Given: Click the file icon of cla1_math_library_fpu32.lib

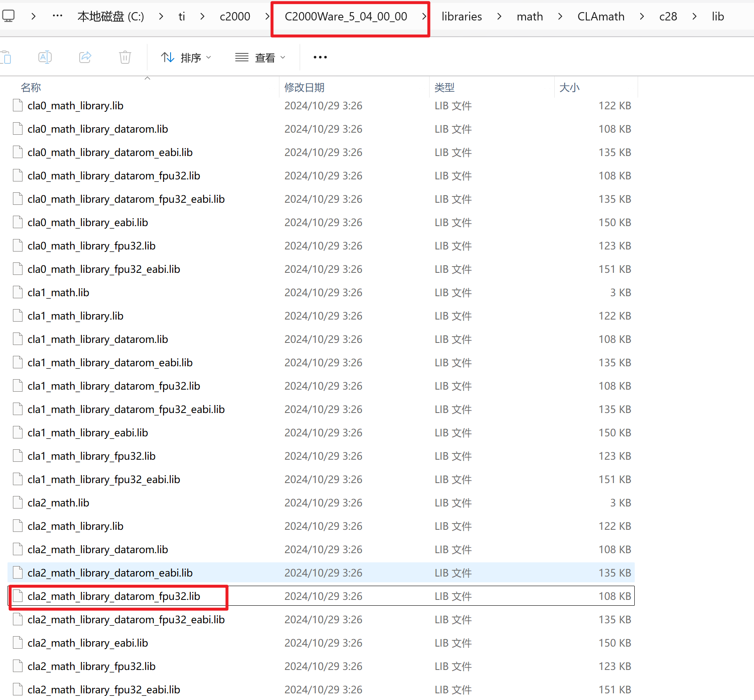Looking at the screenshot, I should point(18,456).
